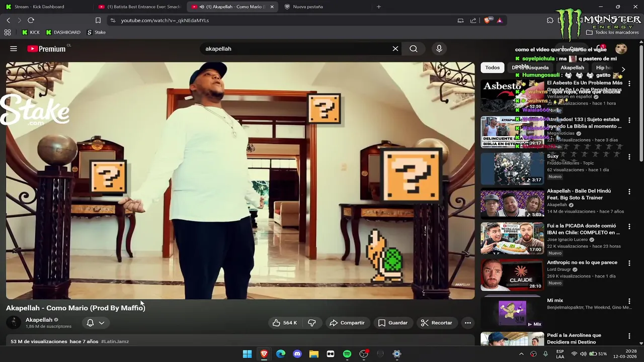The width and height of the screenshot is (644, 362).
Task: Open options for Mi mix playlist
Action: tap(629, 301)
